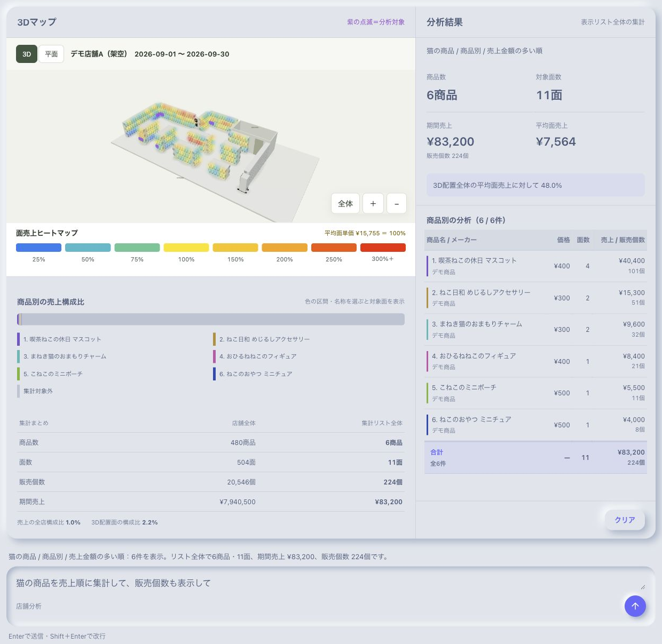The width and height of the screenshot is (662, 644).
Task: Zoom in the 3D map with plus
Action: coord(373,203)
